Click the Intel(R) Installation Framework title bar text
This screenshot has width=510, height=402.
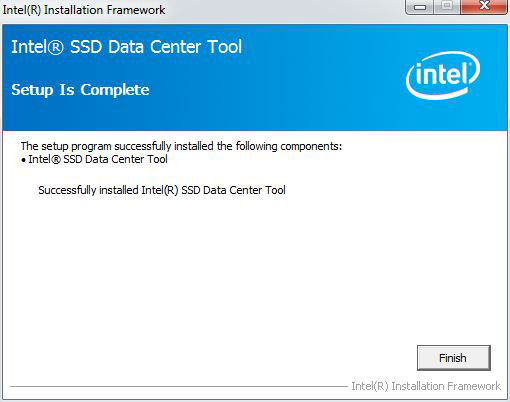tap(84, 10)
